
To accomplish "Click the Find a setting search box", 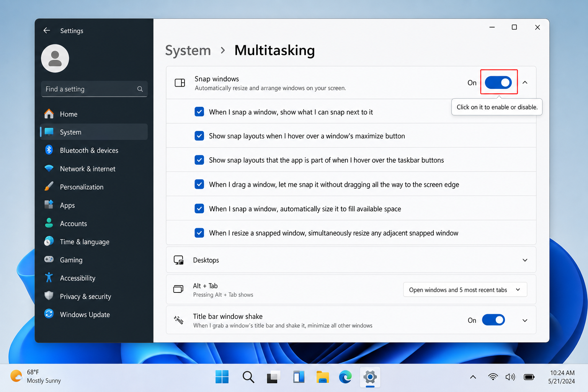I will coord(94,89).
